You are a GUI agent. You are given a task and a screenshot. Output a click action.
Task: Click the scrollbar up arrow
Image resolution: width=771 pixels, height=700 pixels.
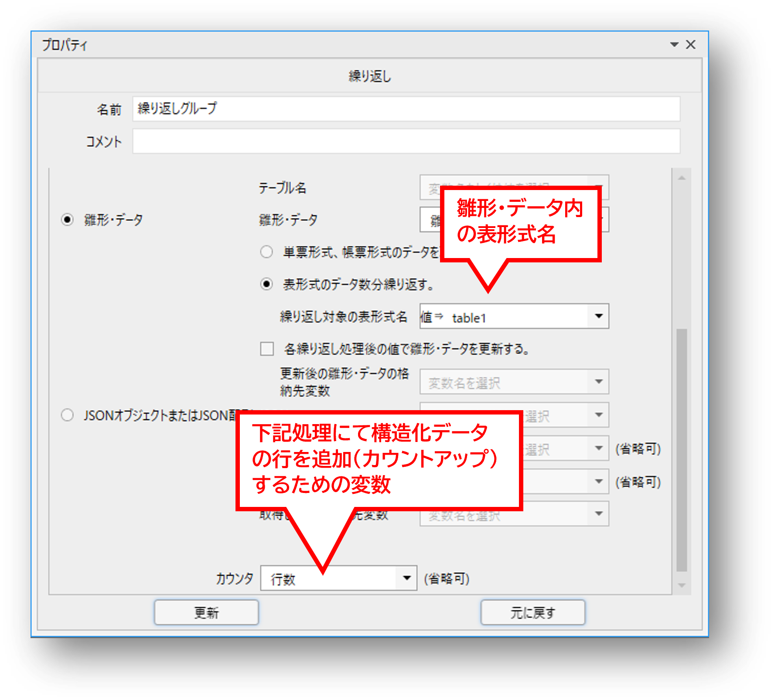click(682, 178)
